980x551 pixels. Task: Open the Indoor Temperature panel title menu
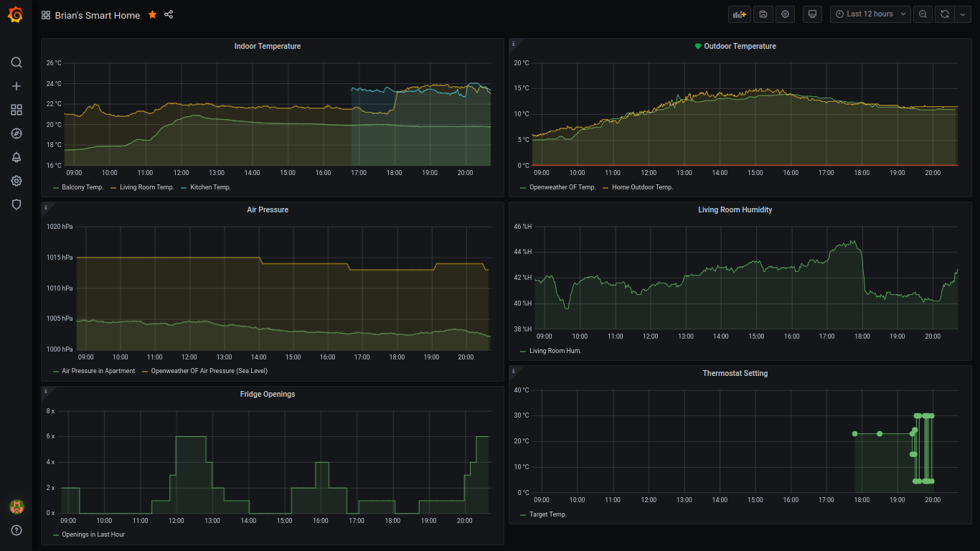tap(267, 47)
